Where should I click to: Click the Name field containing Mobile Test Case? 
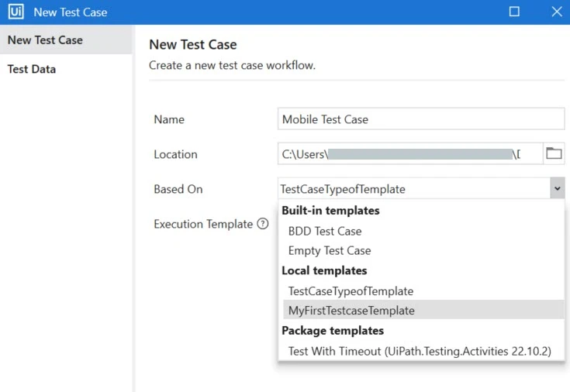tap(421, 119)
